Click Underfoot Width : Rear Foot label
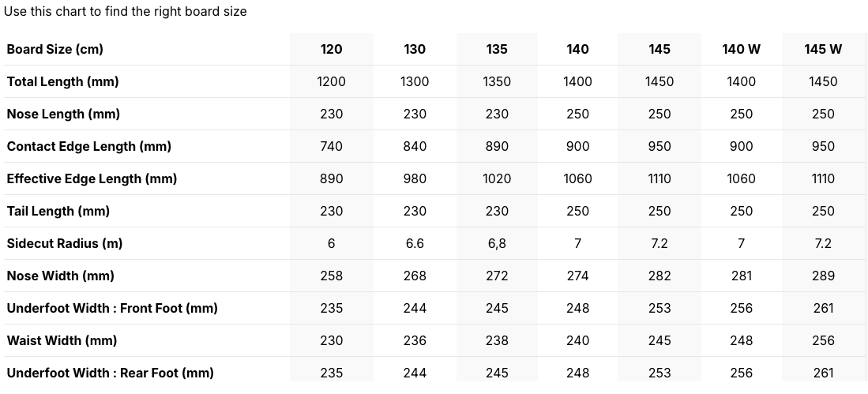868x394 pixels. (x=110, y=373)
